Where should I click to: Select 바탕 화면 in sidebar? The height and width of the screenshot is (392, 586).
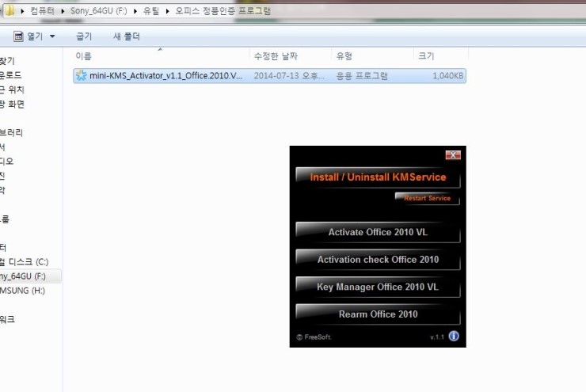click(13, 104)
